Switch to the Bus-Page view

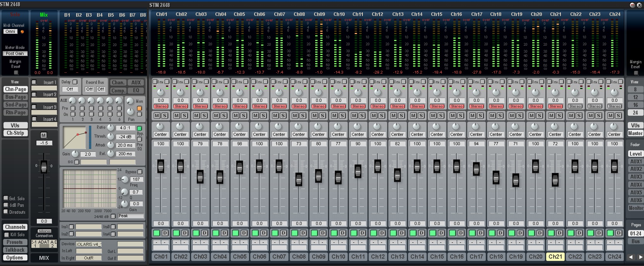[x=15, y=97]
